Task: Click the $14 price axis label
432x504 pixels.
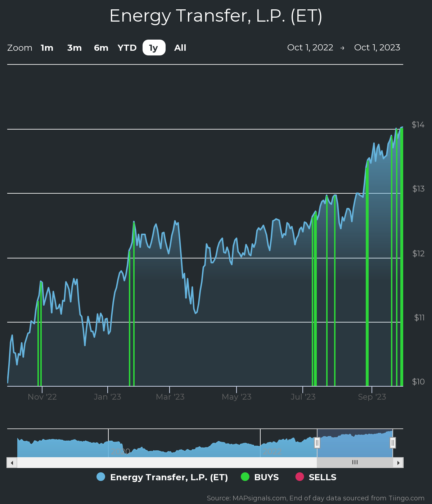Action: 418,125
